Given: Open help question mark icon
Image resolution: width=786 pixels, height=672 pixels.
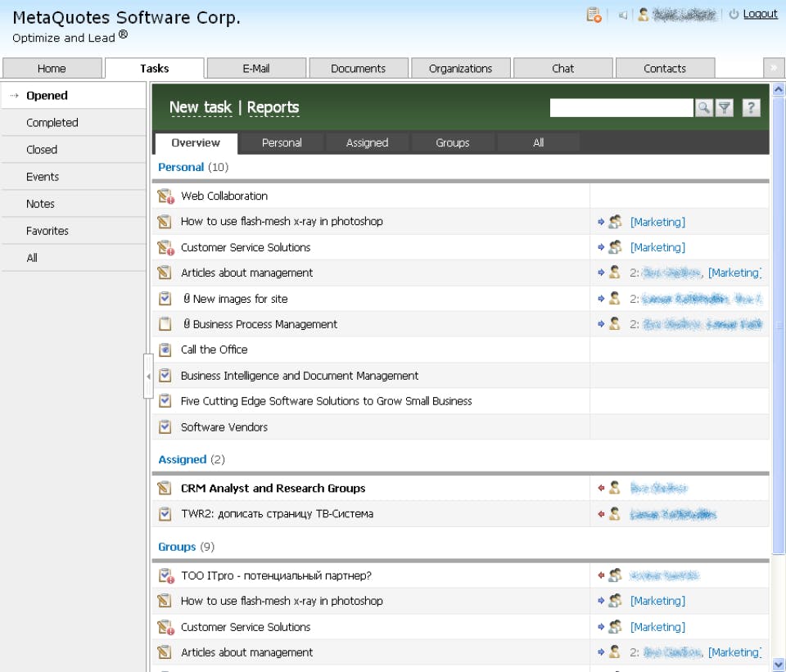Looking at the screenshot, I should click(x=751, y=108).
